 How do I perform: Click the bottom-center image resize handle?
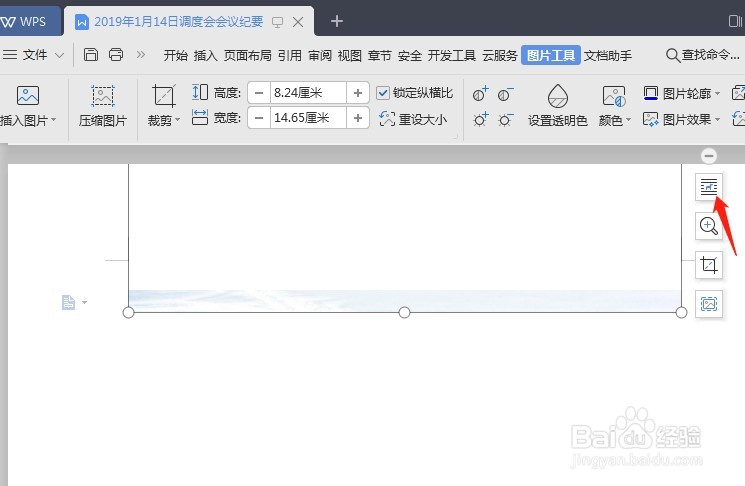click(x=404, y=313)
